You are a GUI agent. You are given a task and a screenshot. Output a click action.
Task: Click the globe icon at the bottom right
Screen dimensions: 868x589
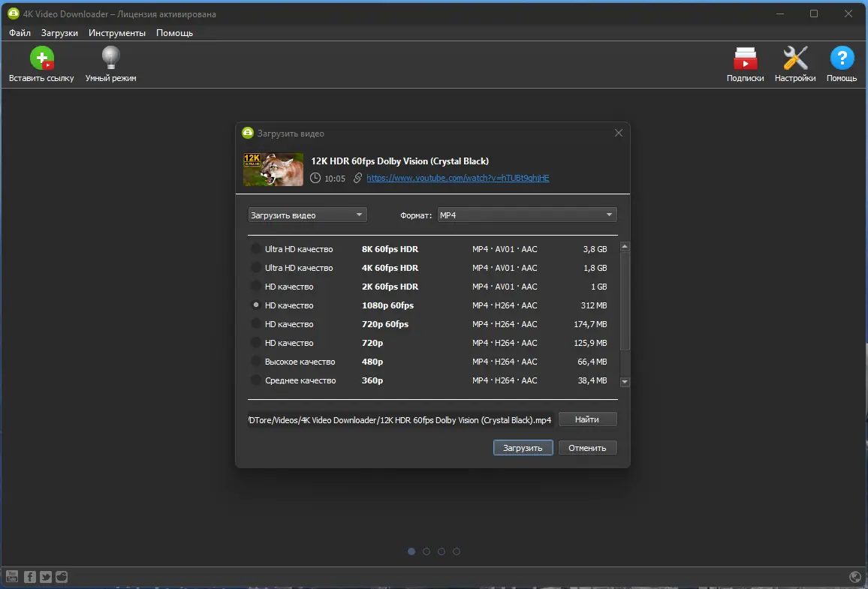pos(854,577)
